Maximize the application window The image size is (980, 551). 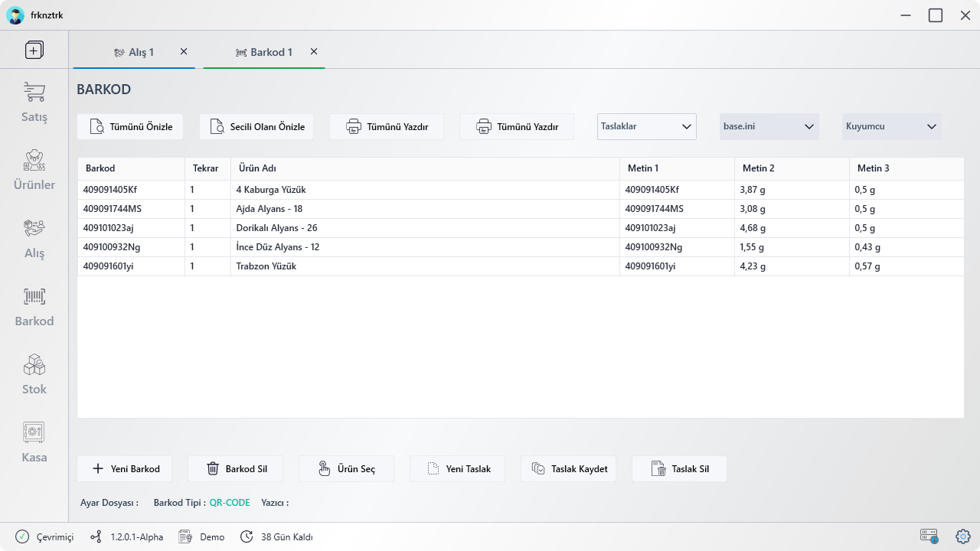[x=936, y=15]
